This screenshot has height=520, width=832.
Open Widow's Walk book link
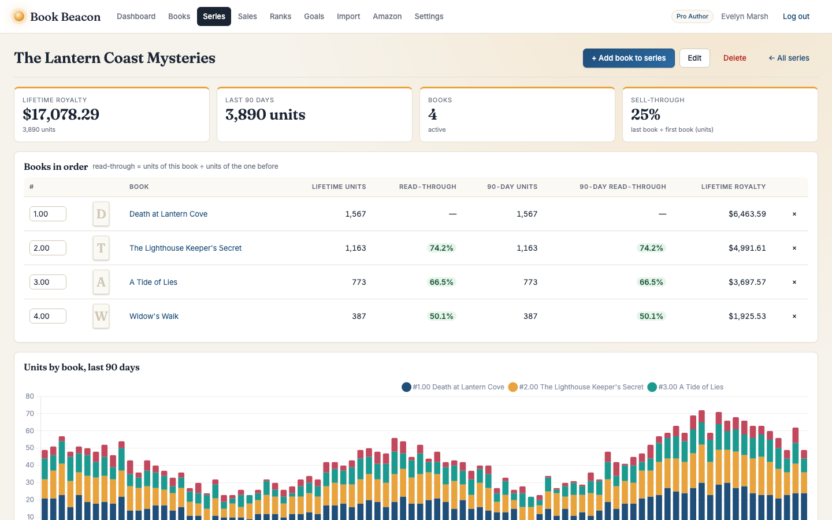click(154, 316)
